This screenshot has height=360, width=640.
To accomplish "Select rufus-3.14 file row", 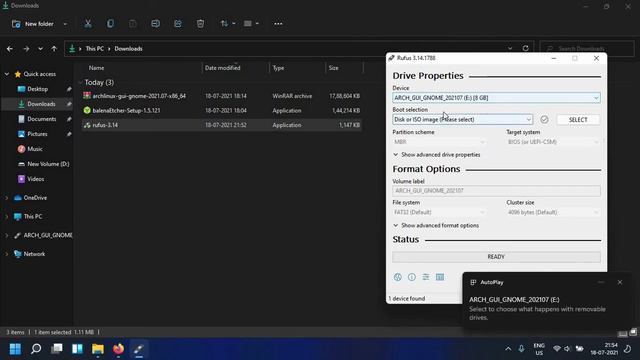I will [x=222, y=125].
